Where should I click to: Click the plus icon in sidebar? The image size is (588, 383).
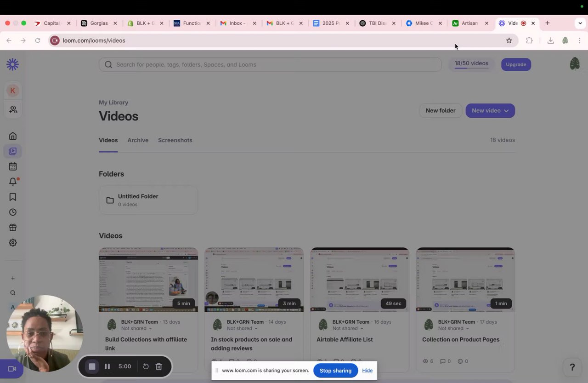pos(13,278)
